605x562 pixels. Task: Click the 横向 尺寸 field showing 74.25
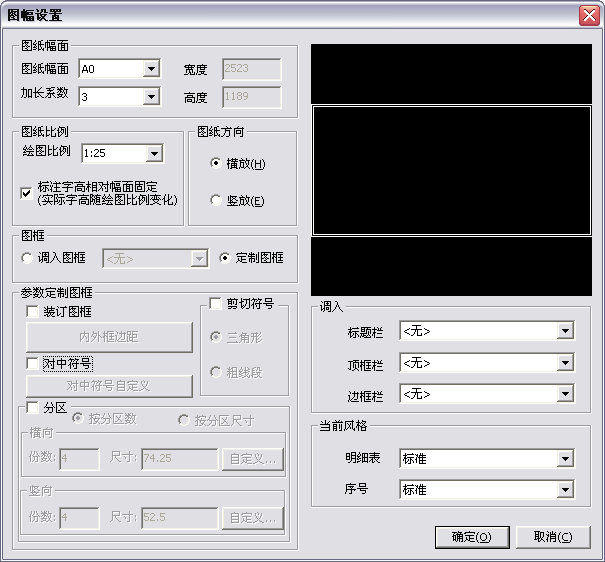[x=179, y=459]
